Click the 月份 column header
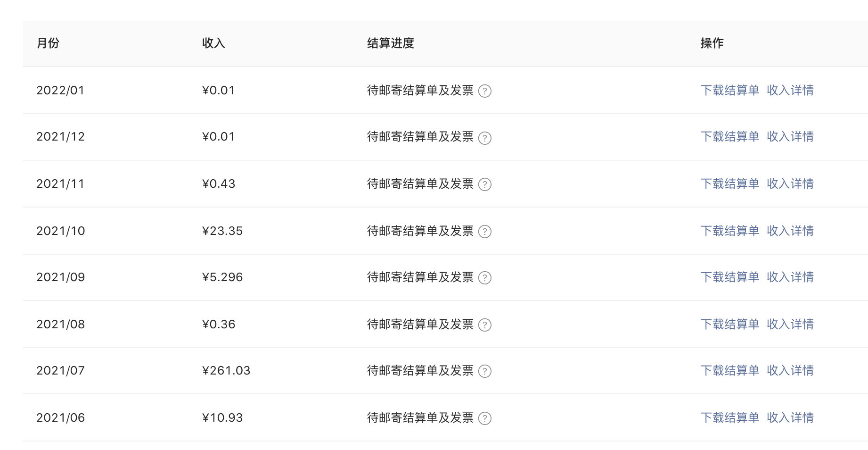 [48, 43]
